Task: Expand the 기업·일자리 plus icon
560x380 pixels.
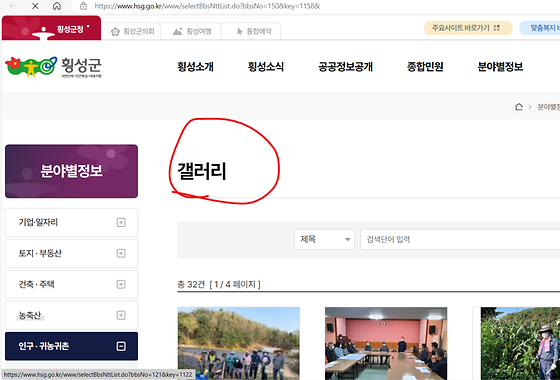Action: (121, 222)
